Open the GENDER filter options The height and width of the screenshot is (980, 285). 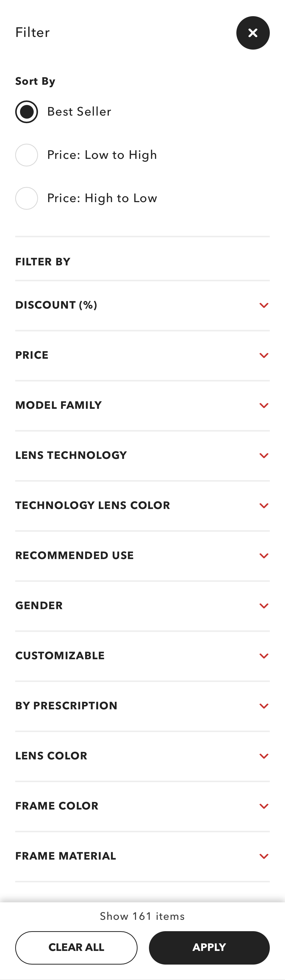(142, 606)
